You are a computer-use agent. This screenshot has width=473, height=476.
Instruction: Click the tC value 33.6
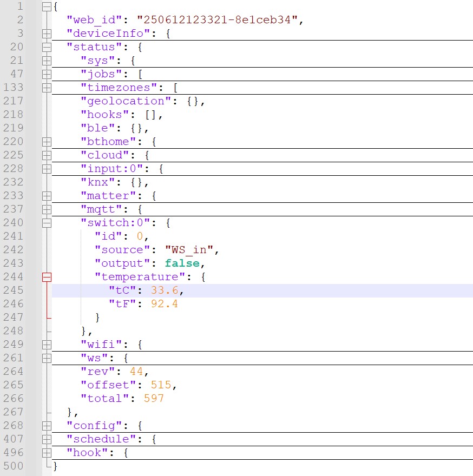coord(165,290)
